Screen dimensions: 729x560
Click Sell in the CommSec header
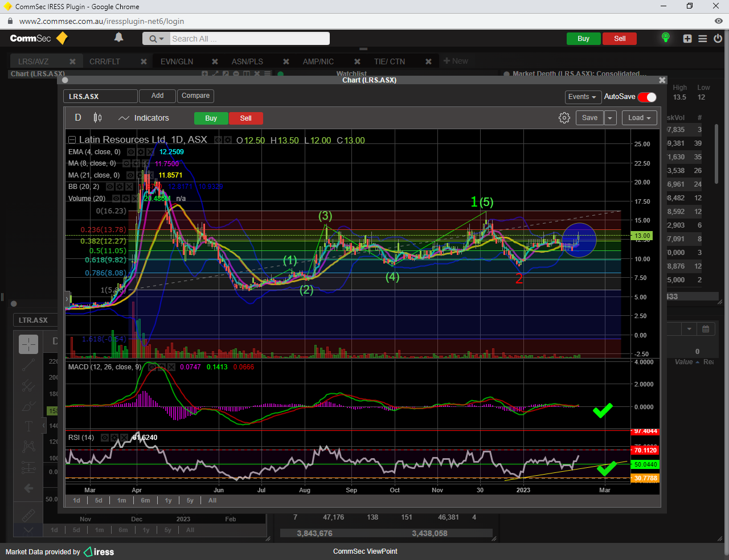pyautogui.click(x=620, y=39)
